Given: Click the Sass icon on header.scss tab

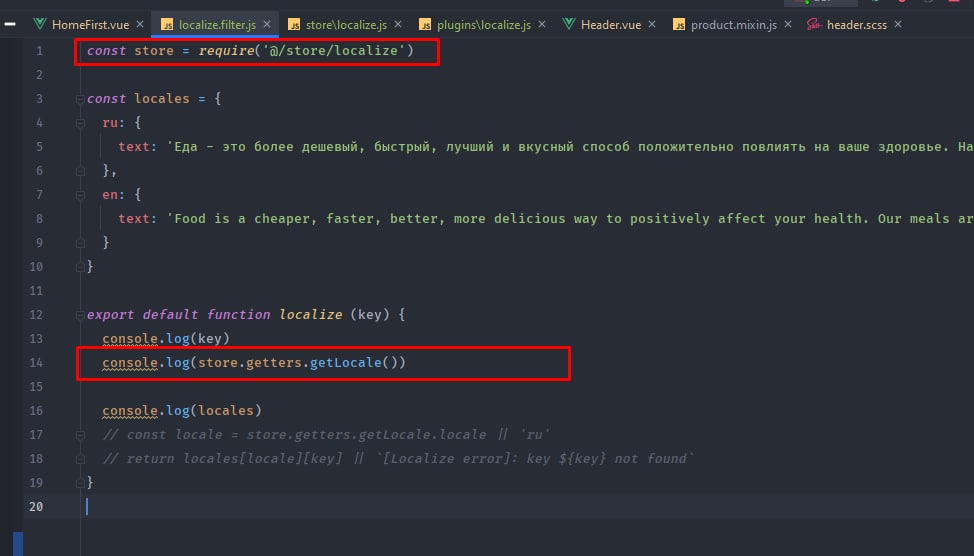Looking at the screenshot, I should [814, 24].
